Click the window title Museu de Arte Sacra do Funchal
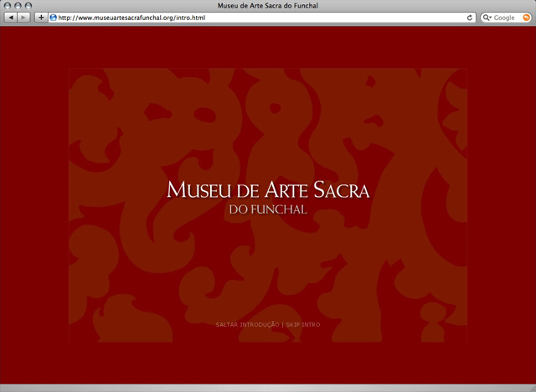 [x=268, y=6]
